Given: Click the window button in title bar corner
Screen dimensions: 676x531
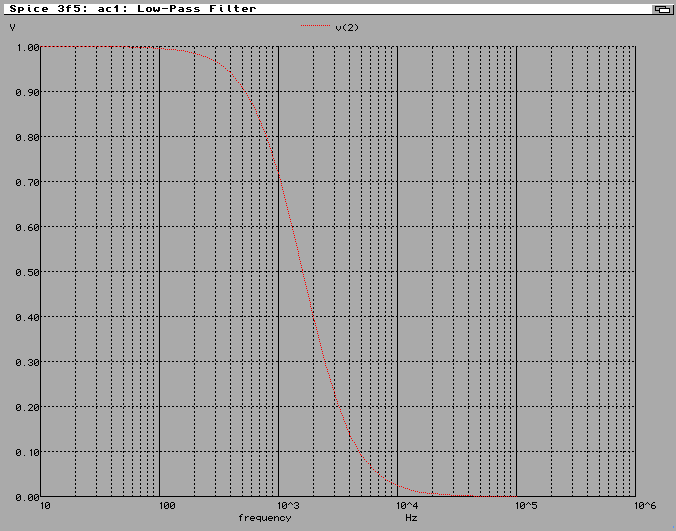Looking at the screenshot, I should pyautogui.click(x=662, y=9).
